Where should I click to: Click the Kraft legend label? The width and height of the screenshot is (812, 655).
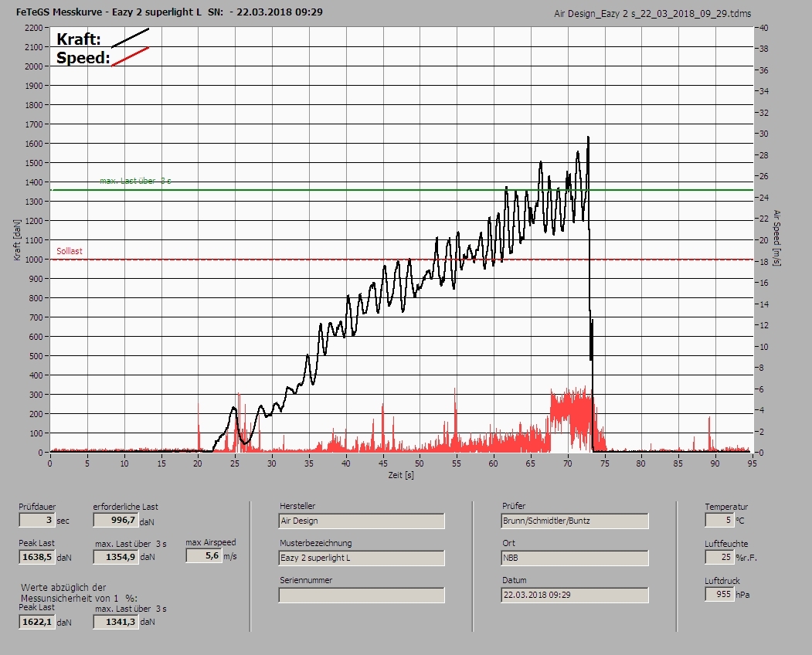click(x=79, y=39)
